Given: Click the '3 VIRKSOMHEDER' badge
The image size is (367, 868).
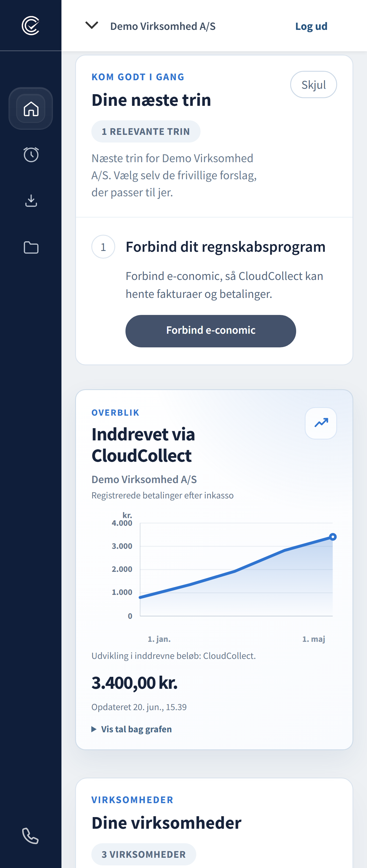Looking at the screenshot, I should [x=144, y=854].
